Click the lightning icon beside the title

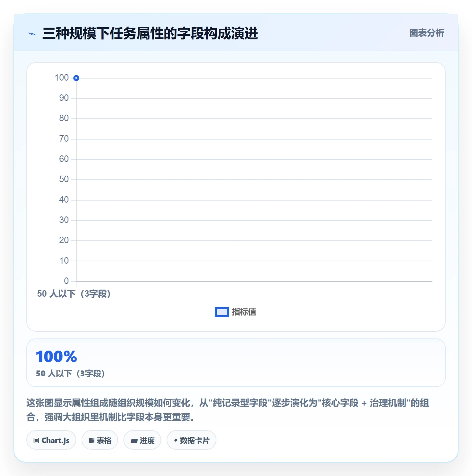click(32, 34)
